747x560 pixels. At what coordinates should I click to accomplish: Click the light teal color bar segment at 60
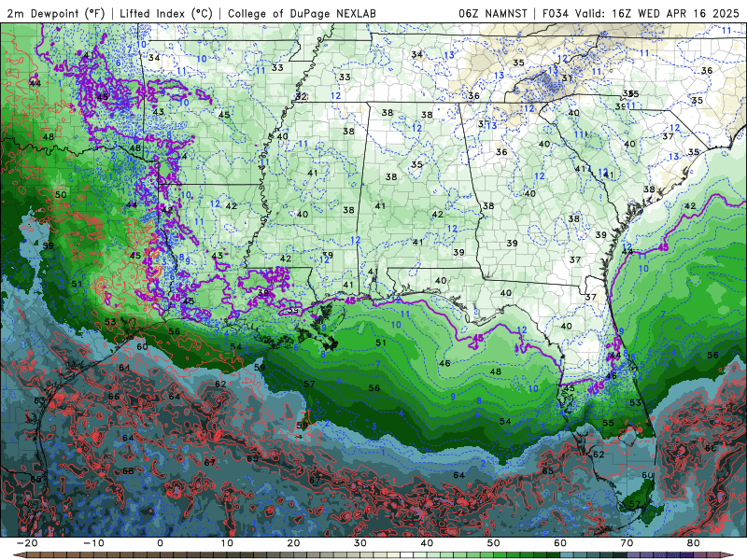tap(567, 554)
